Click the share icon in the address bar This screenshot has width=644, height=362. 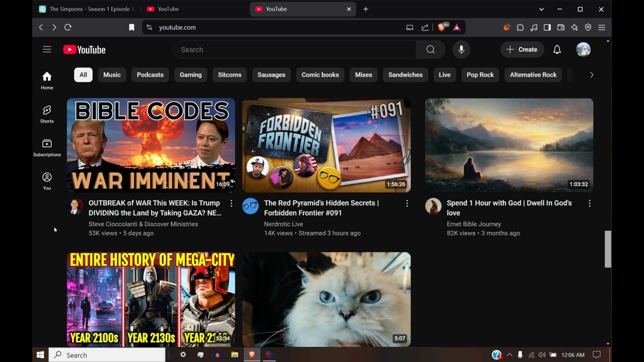425,28
